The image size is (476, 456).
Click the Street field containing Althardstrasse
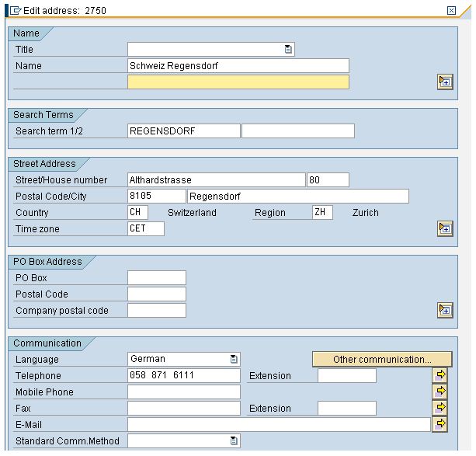tap(216, 180)
